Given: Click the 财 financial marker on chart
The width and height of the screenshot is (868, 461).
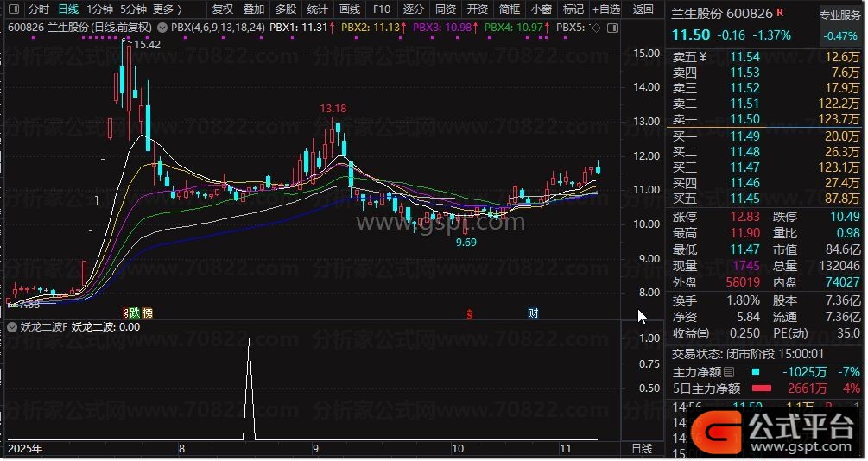Looking at the screenshot, I should pyautogui.click(x=533, y=313).
